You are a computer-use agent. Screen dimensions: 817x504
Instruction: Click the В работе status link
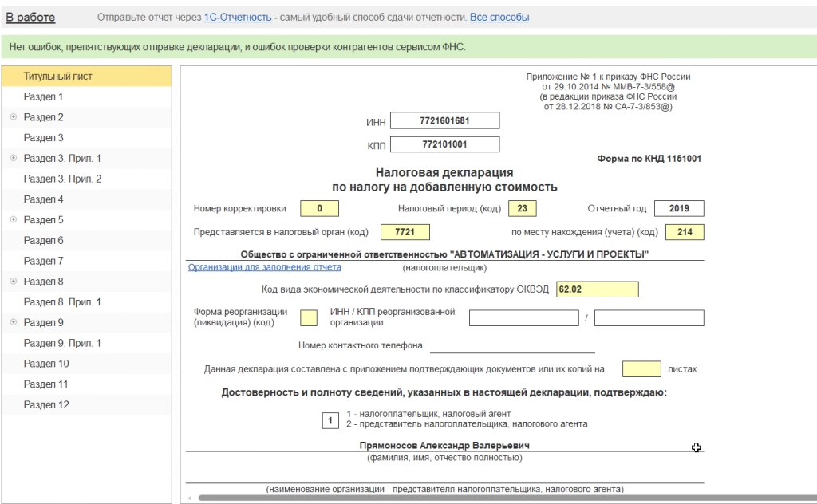point(30,18)
